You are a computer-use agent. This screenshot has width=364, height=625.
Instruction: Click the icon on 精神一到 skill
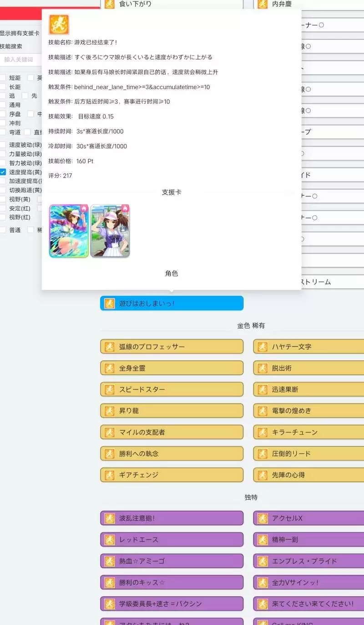click(262, 539)
